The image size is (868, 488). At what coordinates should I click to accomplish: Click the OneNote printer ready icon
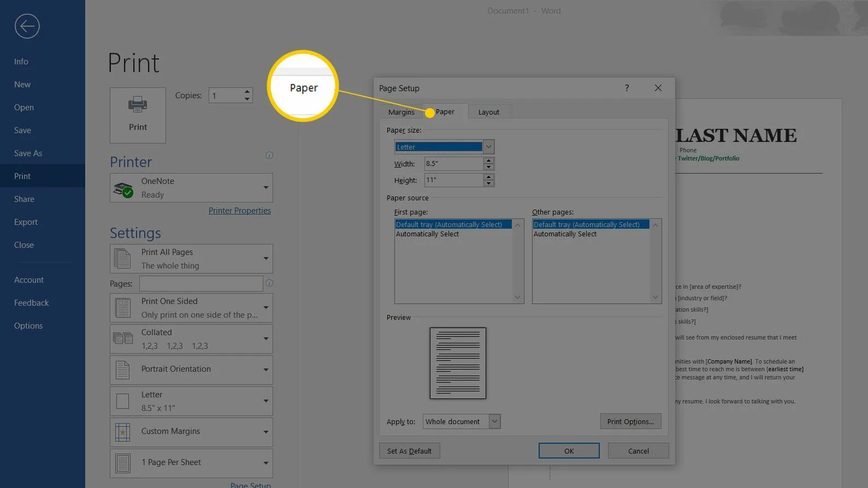click(x=123, y=189)
